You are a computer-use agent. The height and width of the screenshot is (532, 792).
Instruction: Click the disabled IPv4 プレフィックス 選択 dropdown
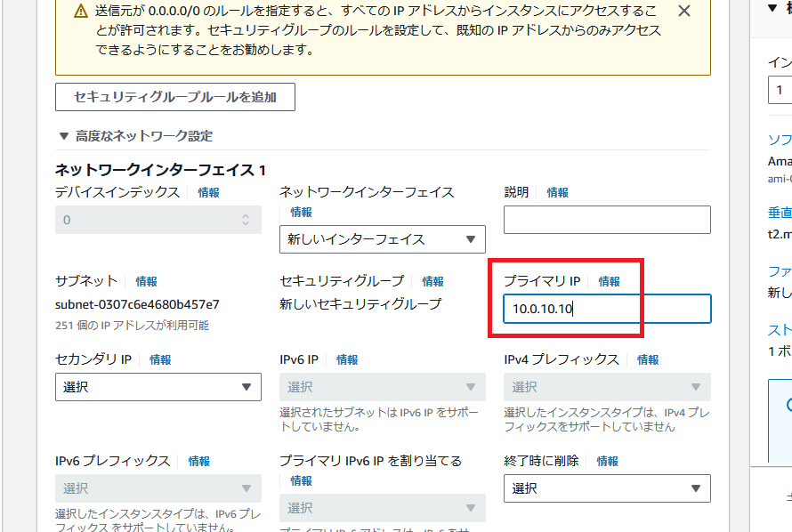click(607, 387)
